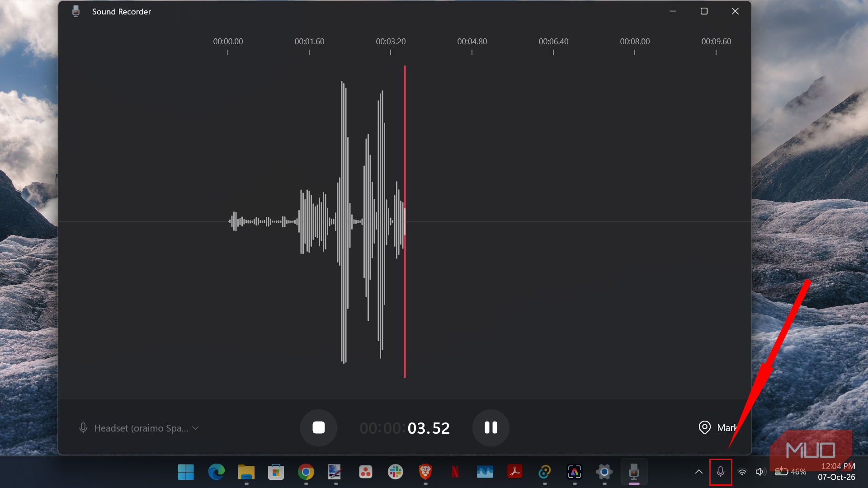Open Wi-Fi network tray icon
This screenshot has height=488, width=868.
[742, 472]
